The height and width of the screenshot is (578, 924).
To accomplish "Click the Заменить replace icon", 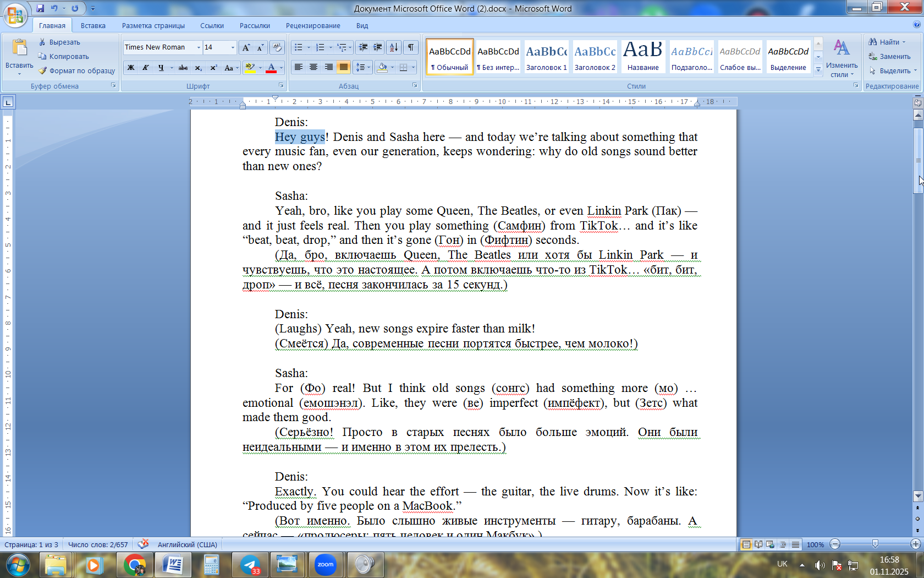I will [873, 56].
